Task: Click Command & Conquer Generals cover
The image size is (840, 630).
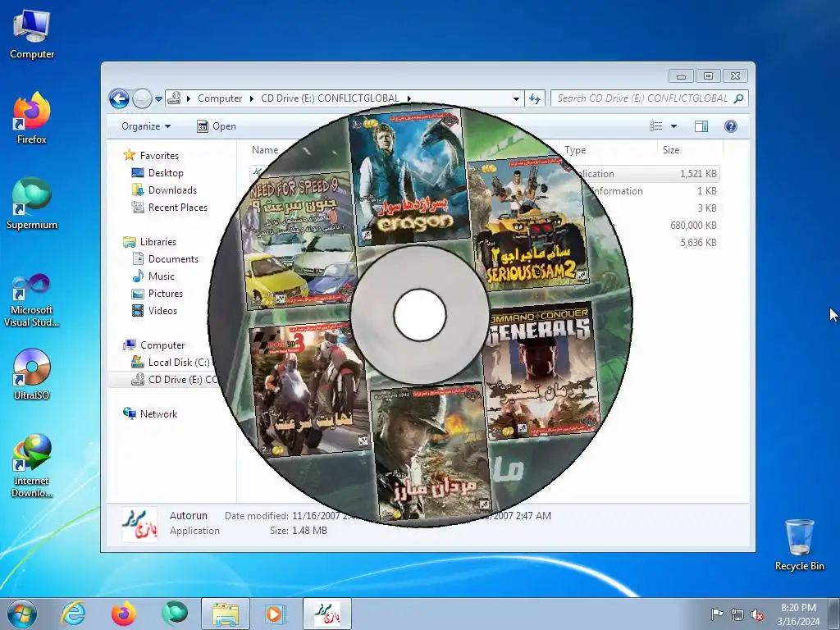Action: tap(541, 372)
